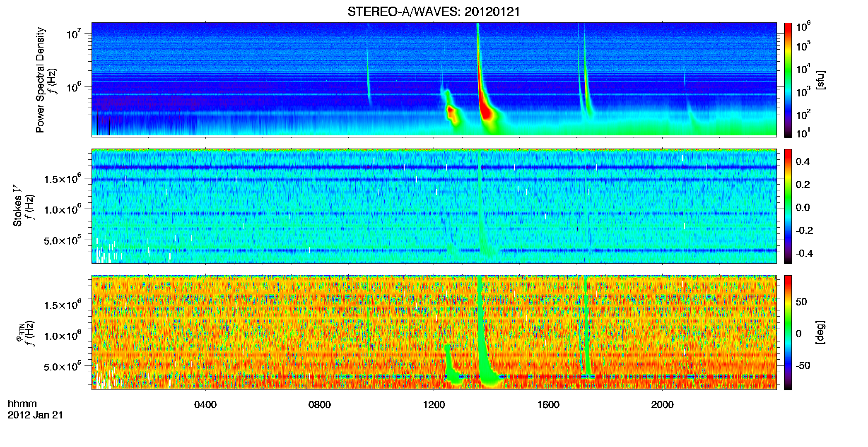868x447 pixels.
Task: Click the 5.0×10^5 tick in Stokes V panel
Action: click(x=63, y=240)
